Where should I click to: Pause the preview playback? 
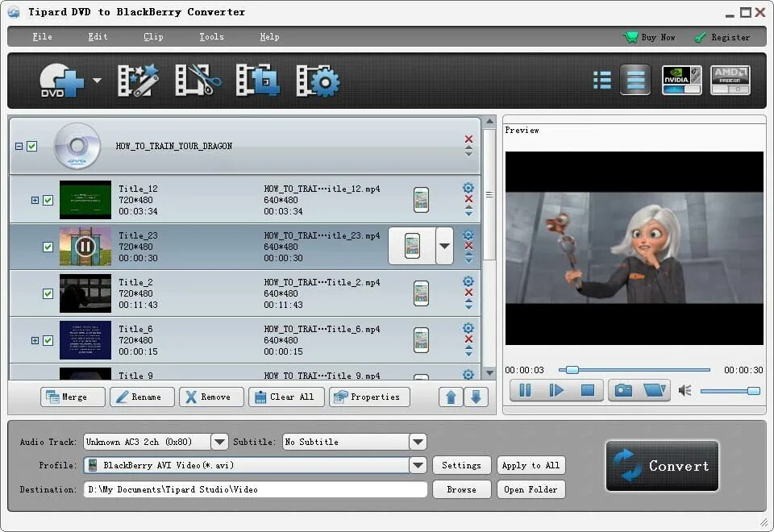pyautogui.click(x=525, y=390)
